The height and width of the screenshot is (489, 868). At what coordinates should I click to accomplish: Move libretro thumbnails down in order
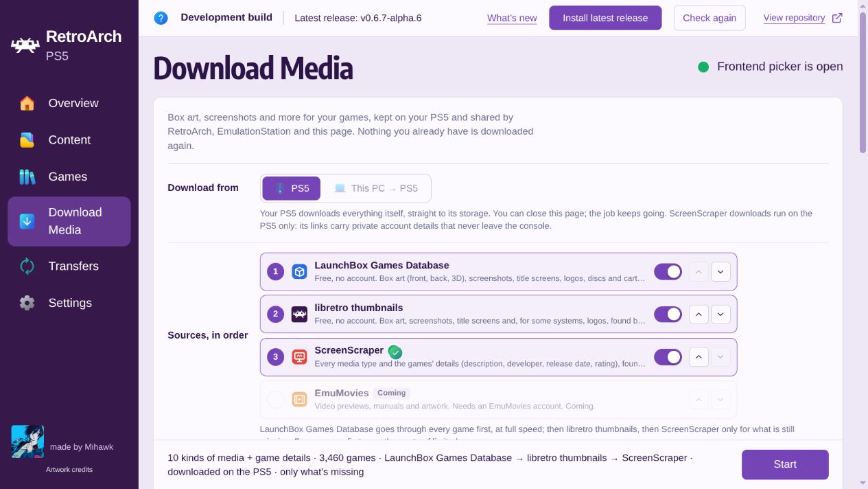(x=720, y=315)
